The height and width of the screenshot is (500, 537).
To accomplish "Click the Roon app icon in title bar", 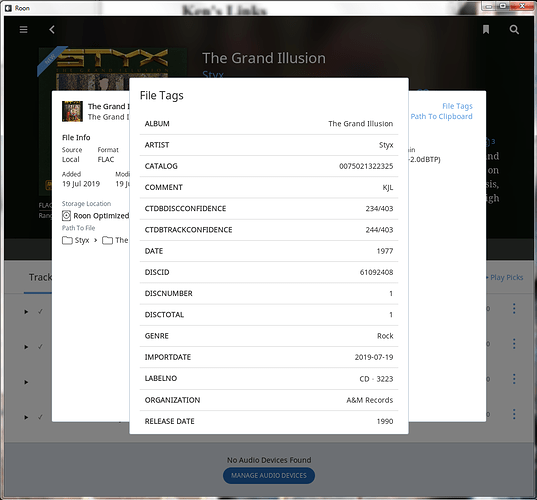I will 8,8.
